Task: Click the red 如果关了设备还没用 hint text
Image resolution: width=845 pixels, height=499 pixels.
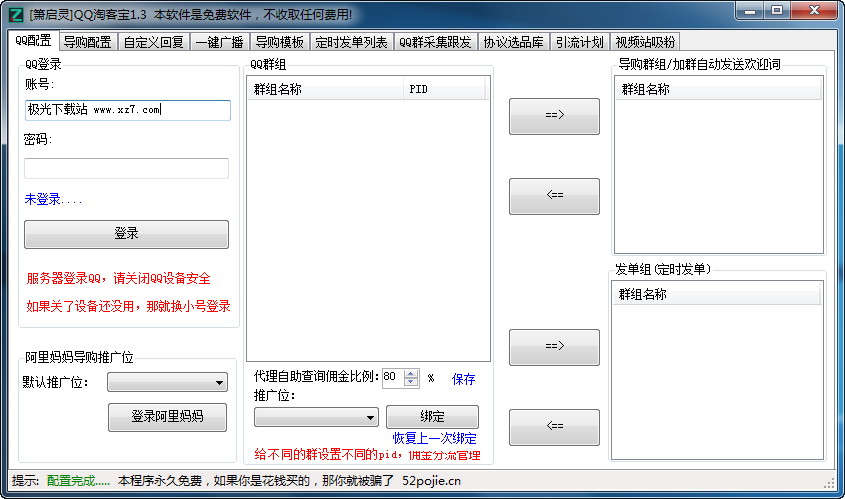Action: (x=128, y=306)
